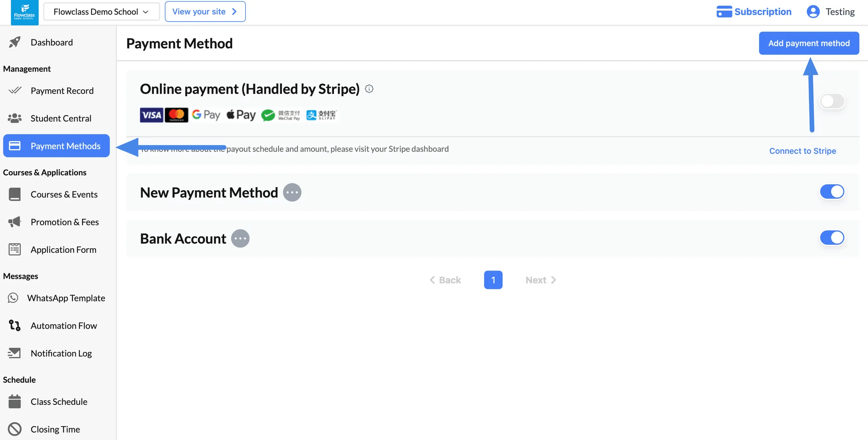
Task: Open Automation Flow via its flow icon
Action: pos(14,325)
